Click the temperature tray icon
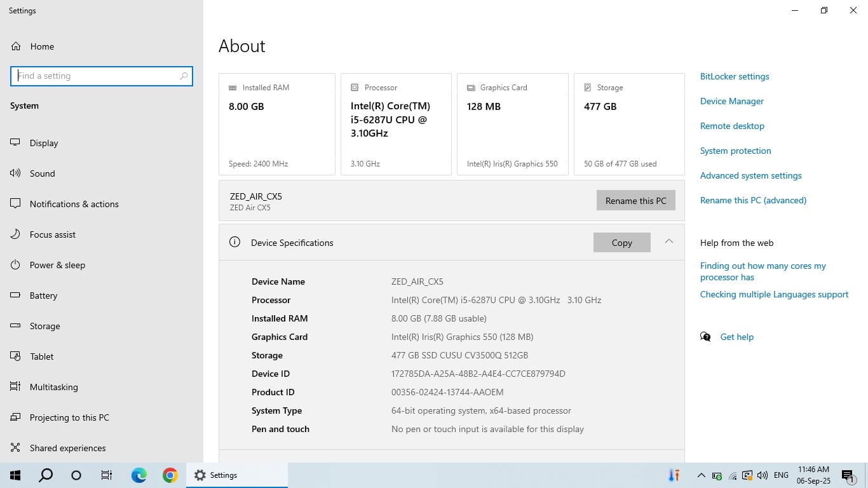The height and width of the screenshot is (488, 868). coord(674,475)
